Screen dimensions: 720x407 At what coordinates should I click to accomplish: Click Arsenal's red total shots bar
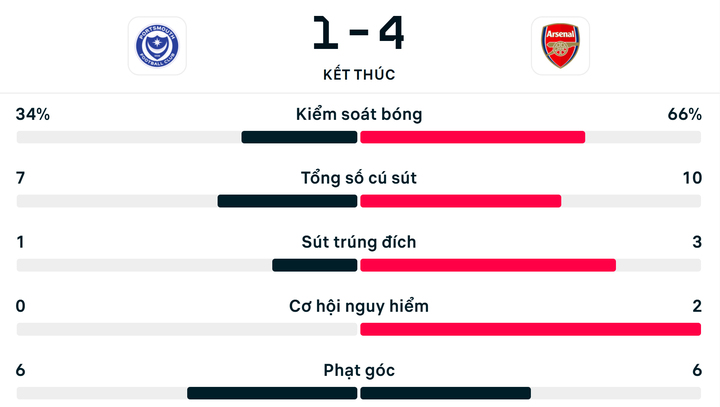tap(460, 201)
